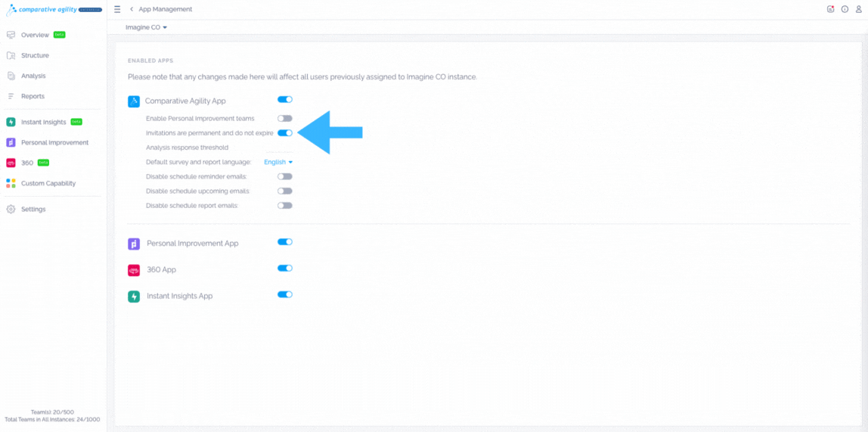Click the info icon in top bar
Viewport: 868px width, 432px height.
click(845, 9)
